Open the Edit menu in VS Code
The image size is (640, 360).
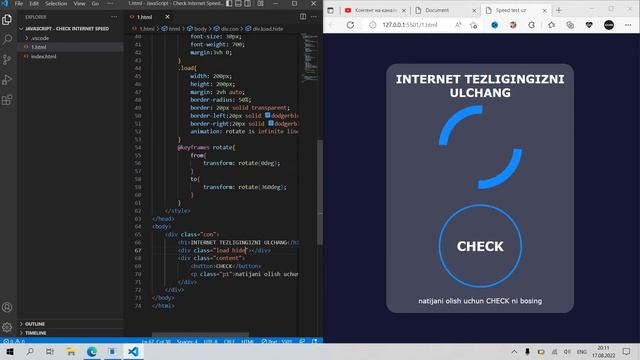point(34,4)
